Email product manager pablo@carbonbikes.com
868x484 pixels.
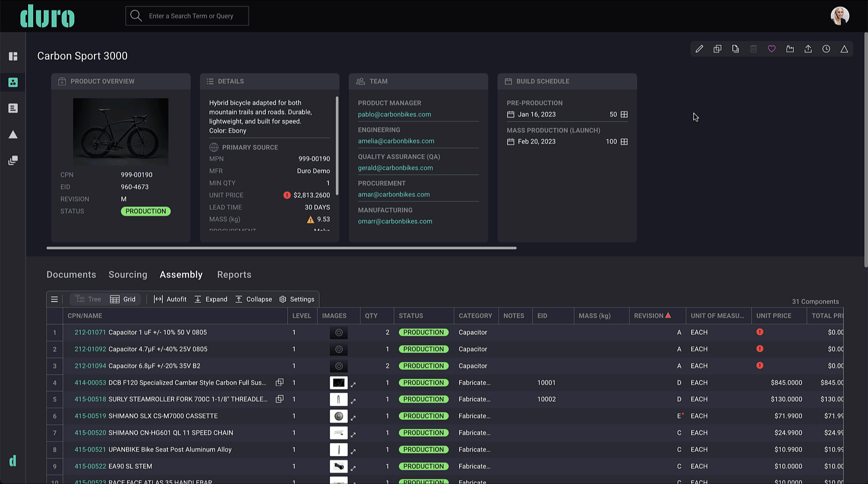click(x=394, y=114)
